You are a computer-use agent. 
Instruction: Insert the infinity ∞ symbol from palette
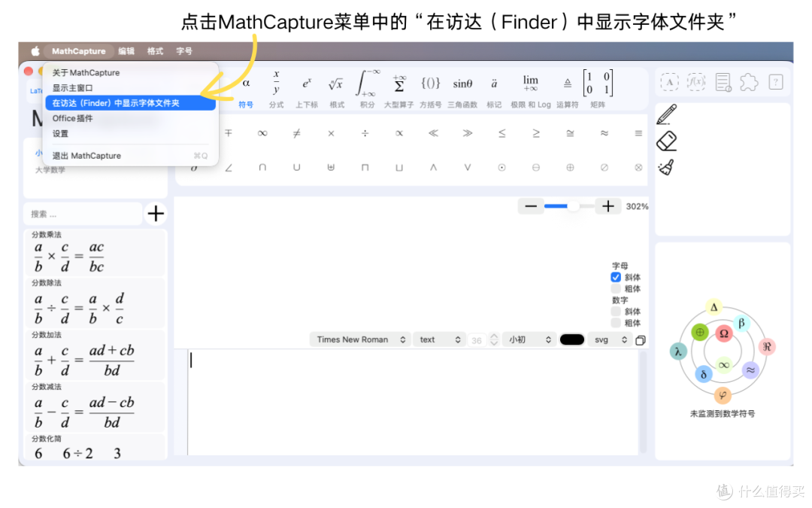(262, 133)
